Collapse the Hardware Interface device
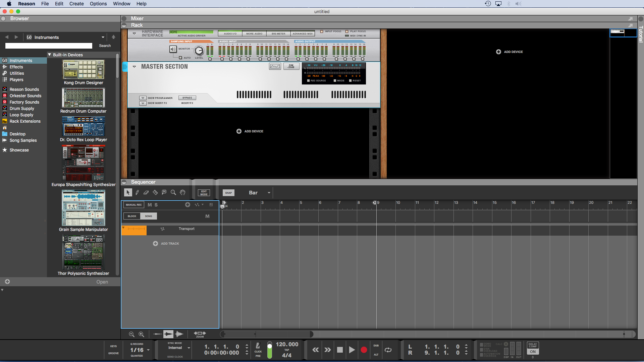This screenshot has width=644, height=362. [x=135, y=34]
